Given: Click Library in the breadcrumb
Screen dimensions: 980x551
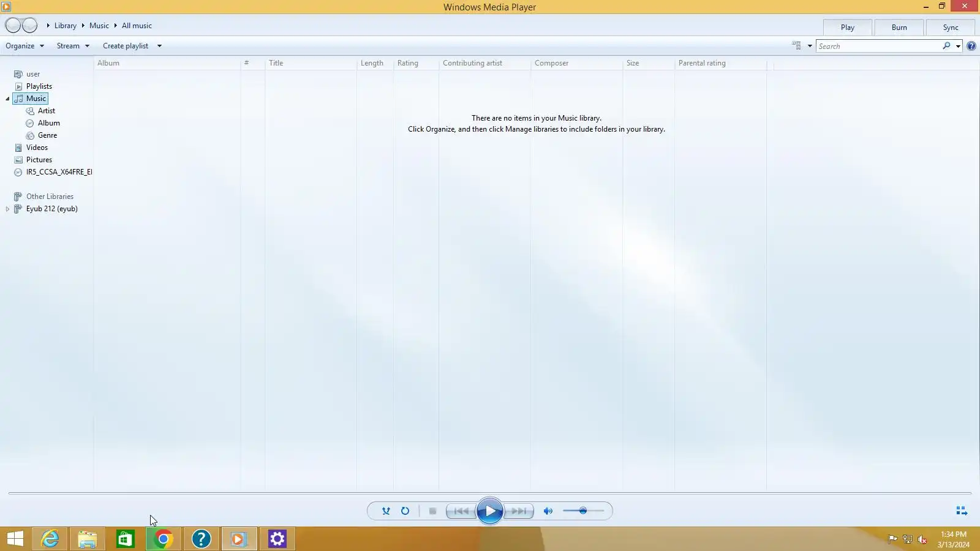Looking at the screenshot, I should [66, 26].
